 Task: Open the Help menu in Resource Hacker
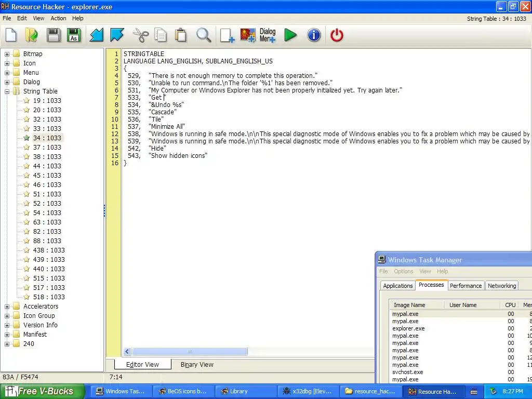[78, 18]
